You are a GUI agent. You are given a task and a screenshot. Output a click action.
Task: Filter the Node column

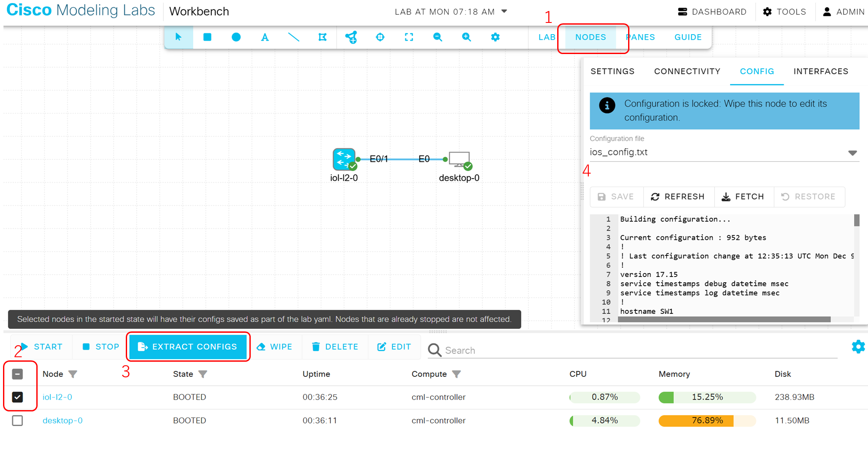(73, 374)
